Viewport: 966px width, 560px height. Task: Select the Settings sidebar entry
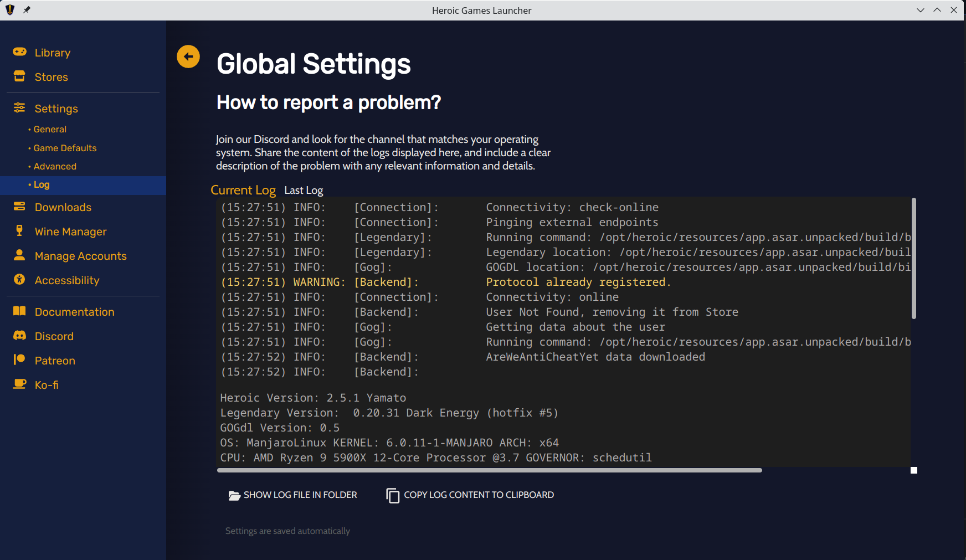click(56, 109)
